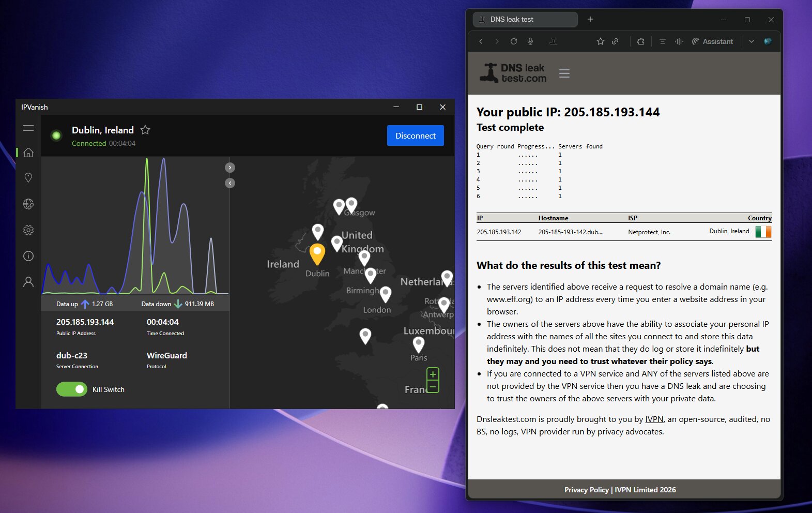
Task: Toggle the Kill Switch off
Action: point(72,389)
